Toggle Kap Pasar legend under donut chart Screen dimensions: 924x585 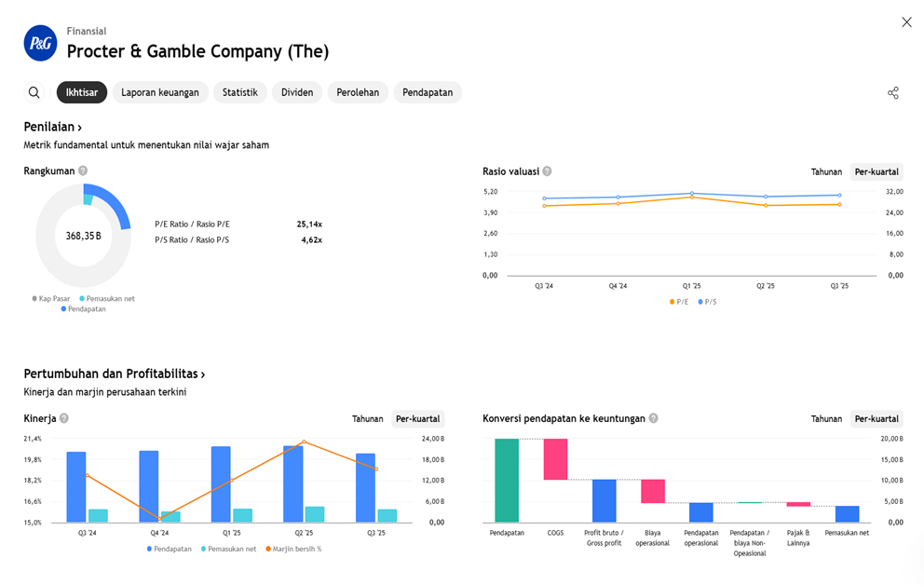(x=51, y=299)
